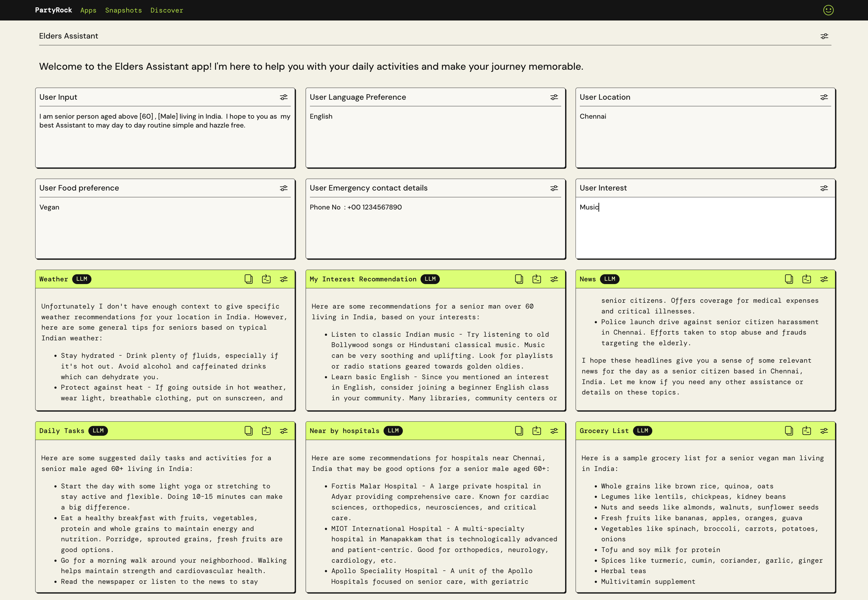Click the emergency contact phone field

click(435, 226)
